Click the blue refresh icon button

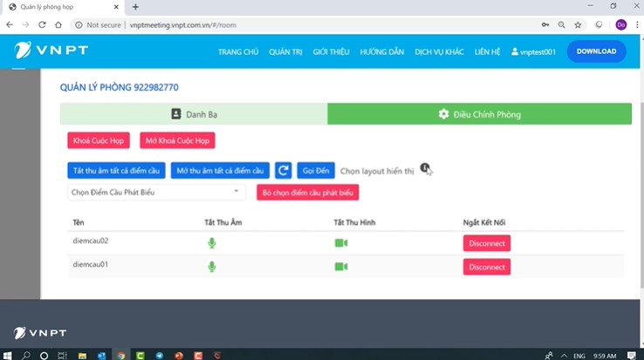pyautogui.click(x=283, y=171)
